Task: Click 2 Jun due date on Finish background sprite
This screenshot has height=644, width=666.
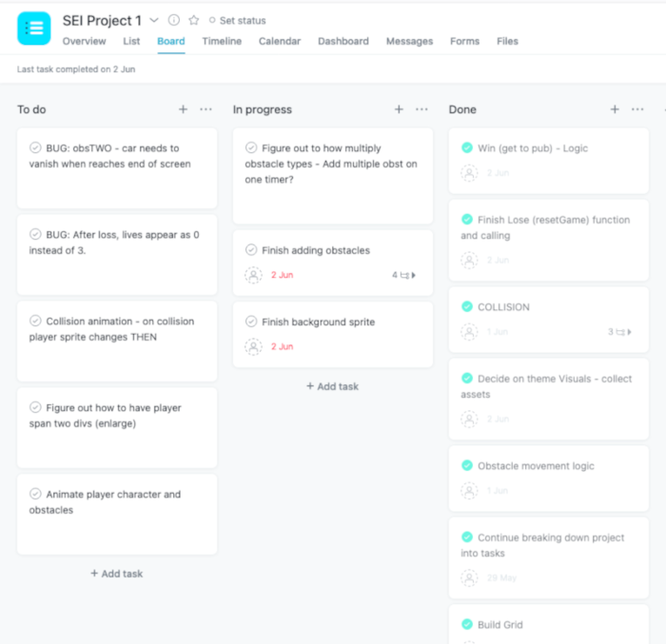Action: coord(282,346)
